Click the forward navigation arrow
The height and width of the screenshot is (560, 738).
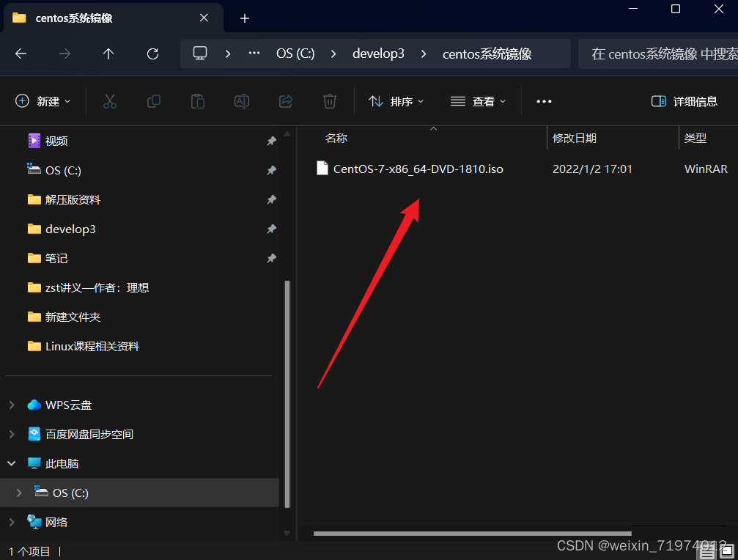click(x=64, y=54)
